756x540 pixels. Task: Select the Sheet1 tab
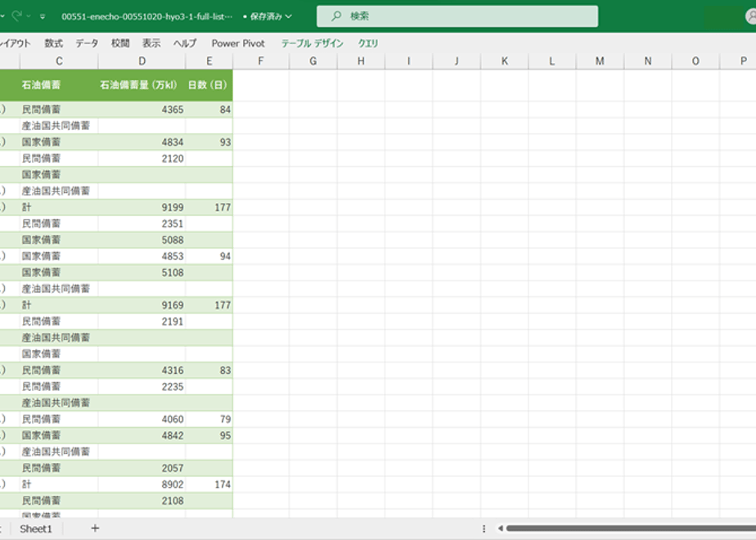tap(36, 529)
